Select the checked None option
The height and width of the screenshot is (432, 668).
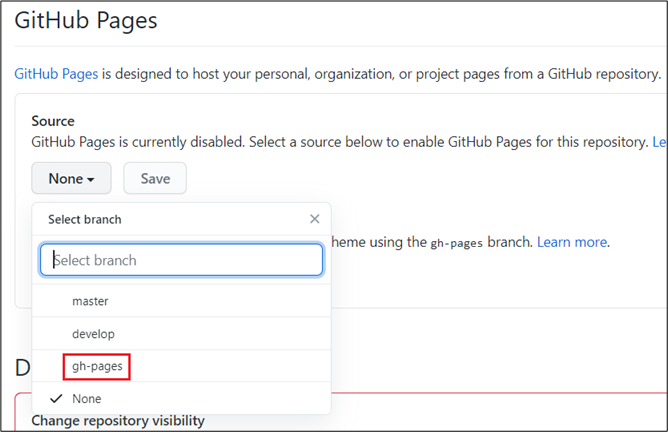coord(181,398)
